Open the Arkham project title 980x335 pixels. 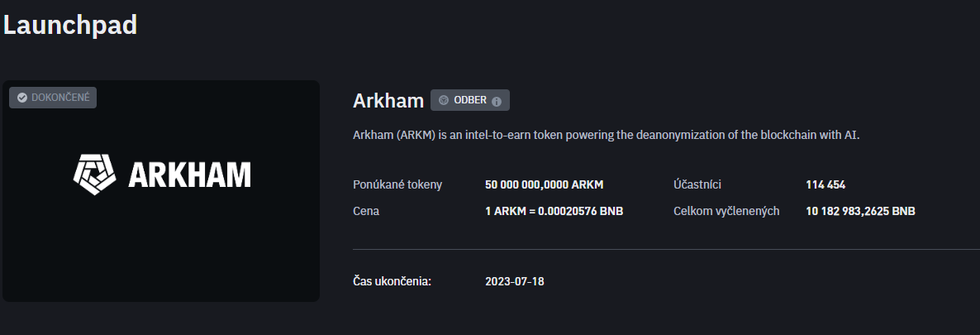(x=388, y=101)
